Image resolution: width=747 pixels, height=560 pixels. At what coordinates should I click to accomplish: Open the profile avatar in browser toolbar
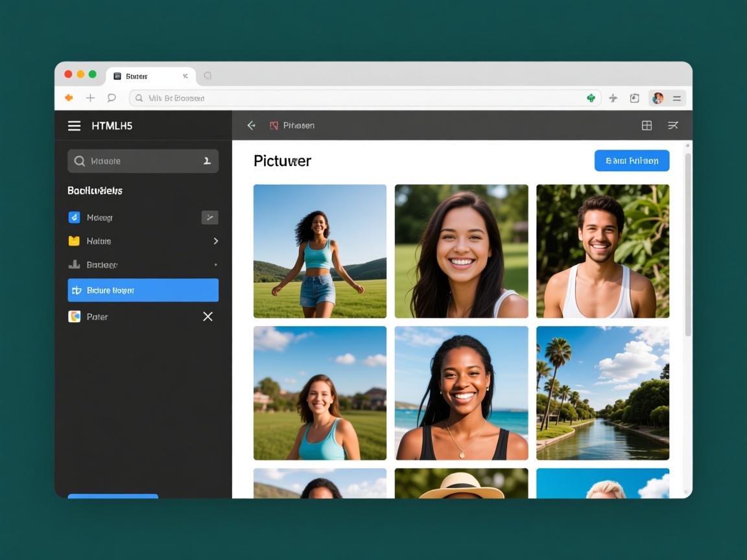coord(658,98)
